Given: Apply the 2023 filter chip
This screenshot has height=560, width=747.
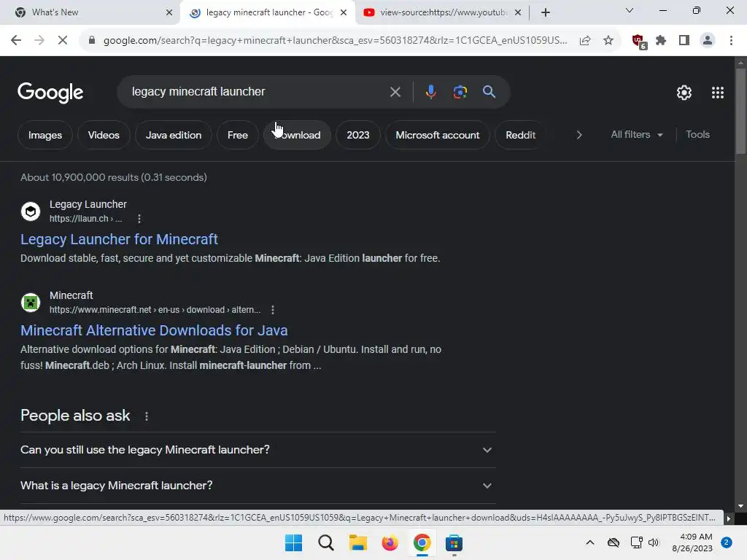Looking at the screenshot, I should [x=357, y=135].
